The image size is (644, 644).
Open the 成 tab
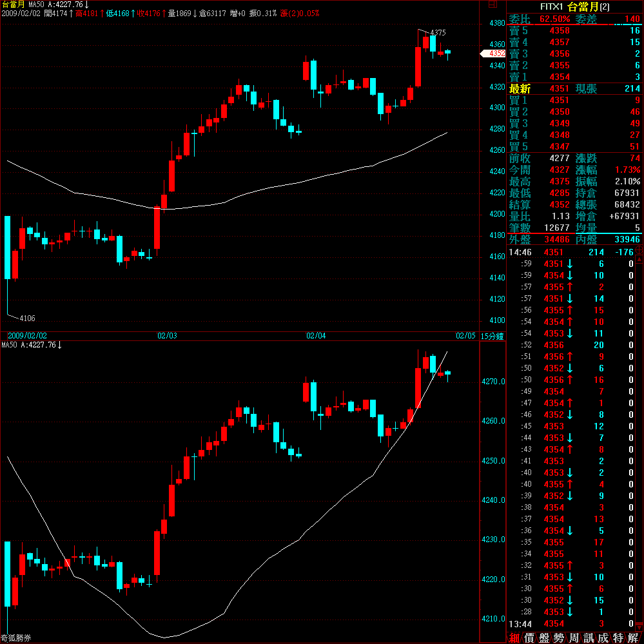point(603,638)
